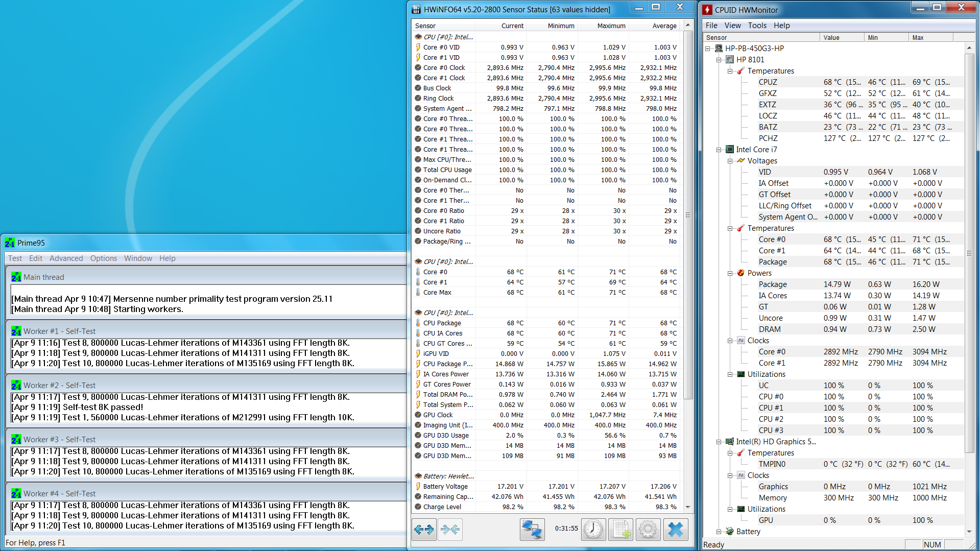Image resolution: width=980 pixels, height=551 pixels.
Task: Click thermometer icon beside CPU Package row
Action: 418,323
